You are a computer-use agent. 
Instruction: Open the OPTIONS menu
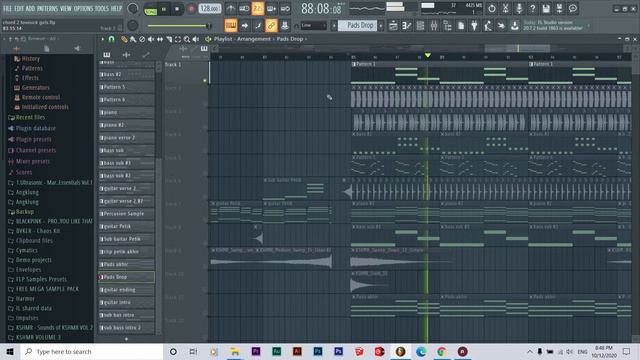83,8
